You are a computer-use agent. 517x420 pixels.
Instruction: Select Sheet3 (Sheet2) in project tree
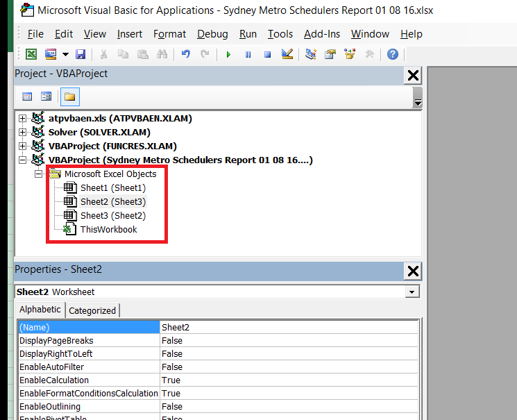[113, 215]
